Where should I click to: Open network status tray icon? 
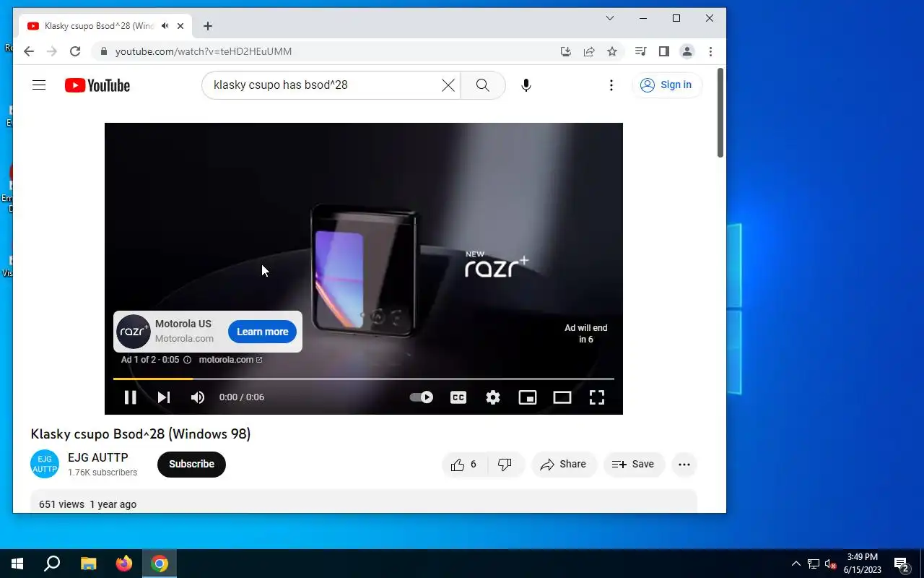814,564
